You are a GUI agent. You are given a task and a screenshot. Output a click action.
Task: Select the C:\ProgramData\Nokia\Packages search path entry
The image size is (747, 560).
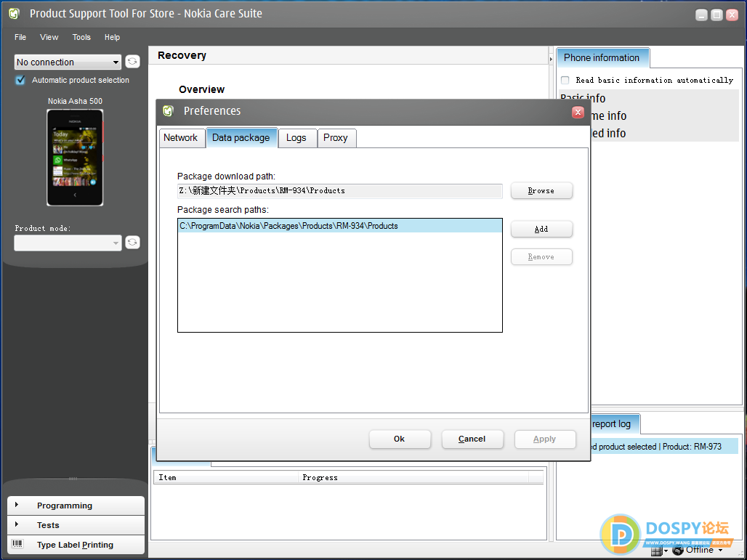pyautogui.click(x=339, y=226)
